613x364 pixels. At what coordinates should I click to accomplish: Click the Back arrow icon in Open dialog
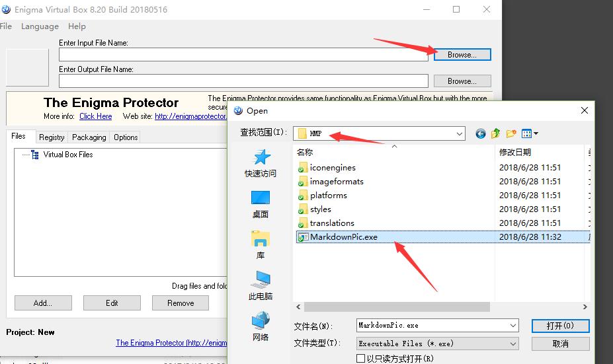[x=481, y=134]
